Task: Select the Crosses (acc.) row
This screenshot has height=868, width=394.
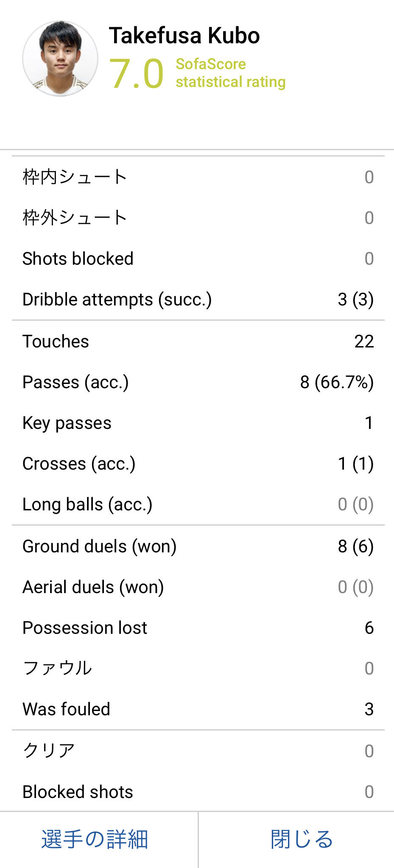Action: click(x=198, y=463)
